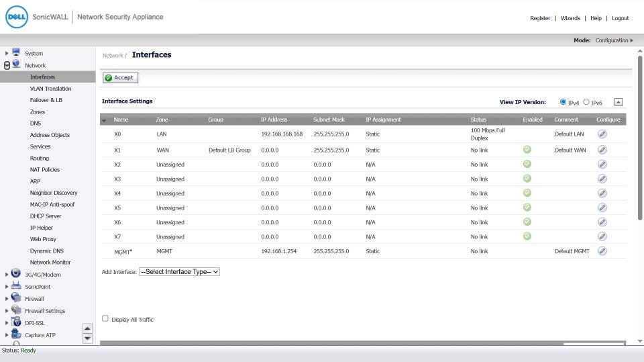Edit interface X4 using the pencil icon

pos(602,193)
